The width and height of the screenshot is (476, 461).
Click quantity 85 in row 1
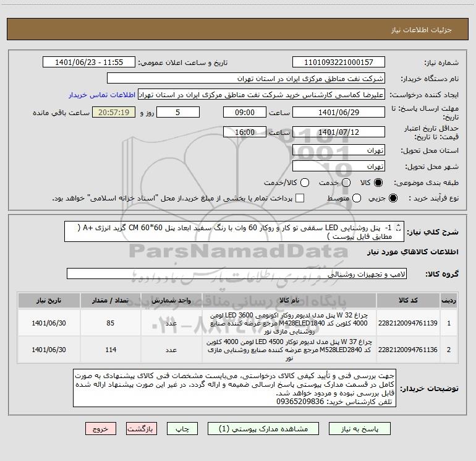coord(111,323)
